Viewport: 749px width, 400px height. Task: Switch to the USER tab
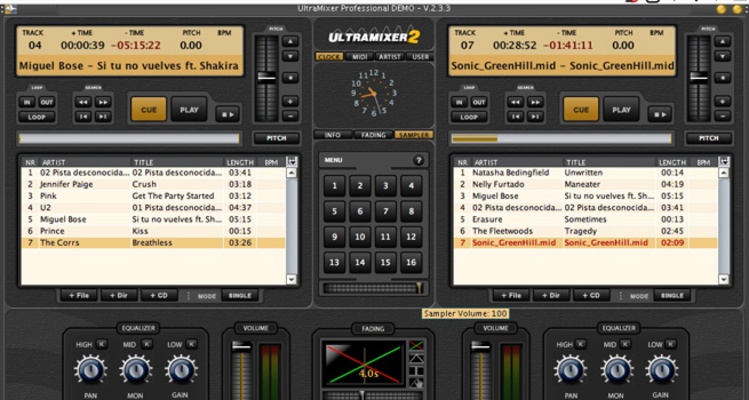click(x=420, y=56)
